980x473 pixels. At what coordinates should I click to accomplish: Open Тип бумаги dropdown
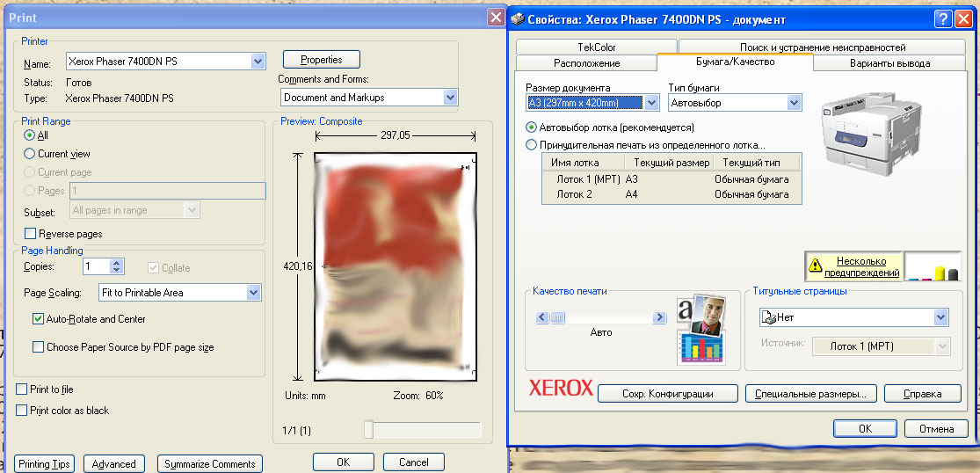point(794,103)
